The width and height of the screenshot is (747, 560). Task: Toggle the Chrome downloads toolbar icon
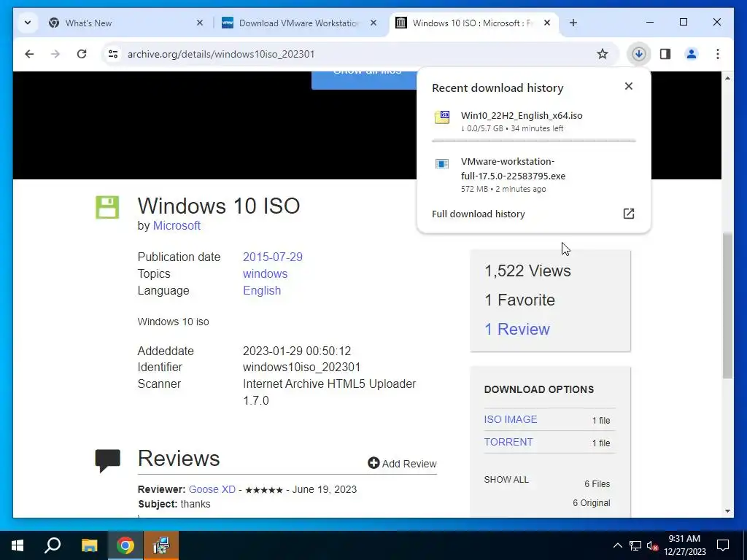[639, 54]
